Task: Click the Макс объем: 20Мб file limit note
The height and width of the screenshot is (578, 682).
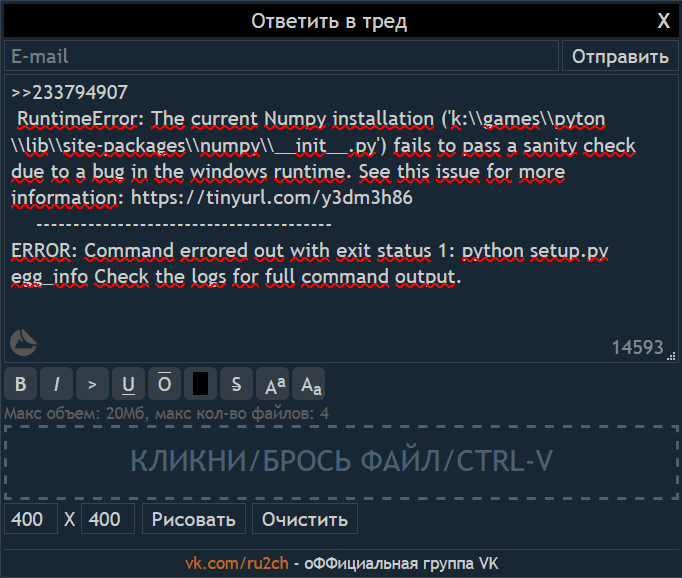Action: click(166, 413)
